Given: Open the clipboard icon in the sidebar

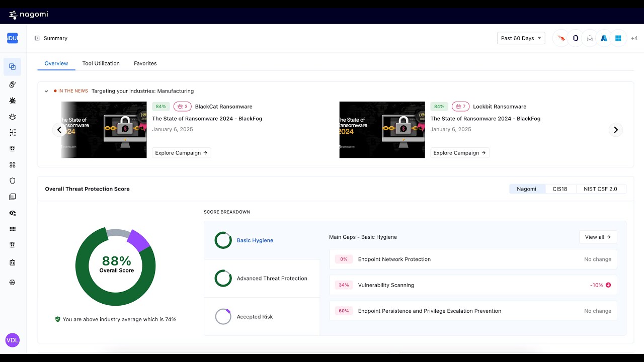Looking at the screenshot, I should click(13, 262).
